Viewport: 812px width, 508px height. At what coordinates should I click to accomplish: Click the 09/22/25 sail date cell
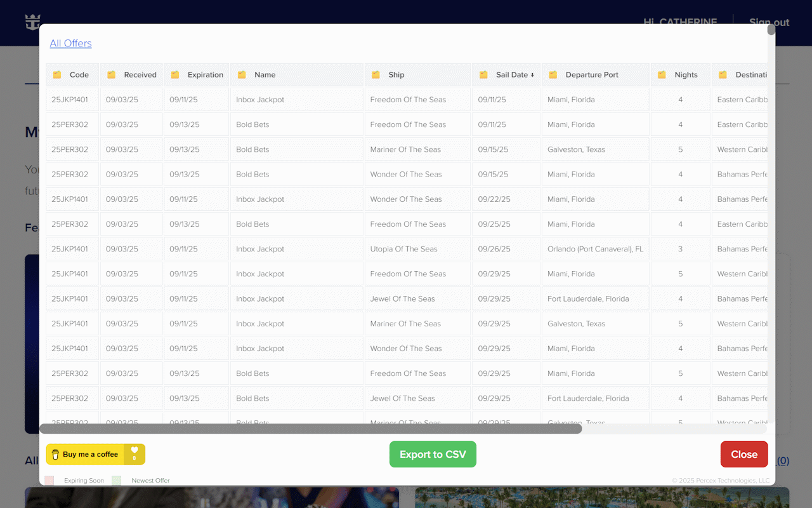506,199
